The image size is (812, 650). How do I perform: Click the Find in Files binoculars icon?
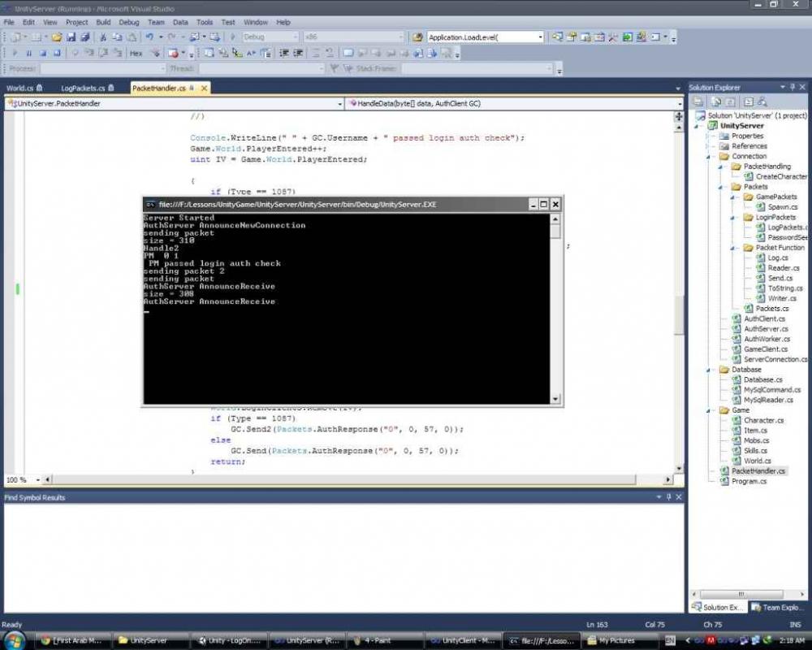click(x=417, y=37)
